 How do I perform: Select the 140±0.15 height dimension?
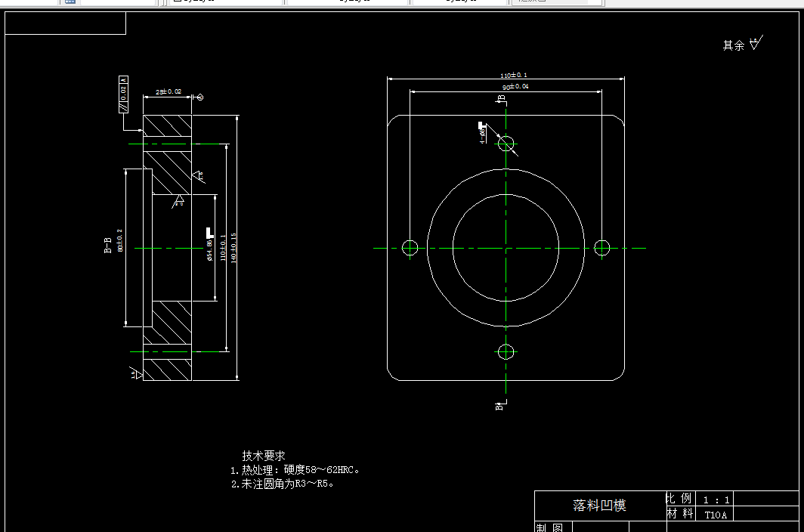[233, 249]
